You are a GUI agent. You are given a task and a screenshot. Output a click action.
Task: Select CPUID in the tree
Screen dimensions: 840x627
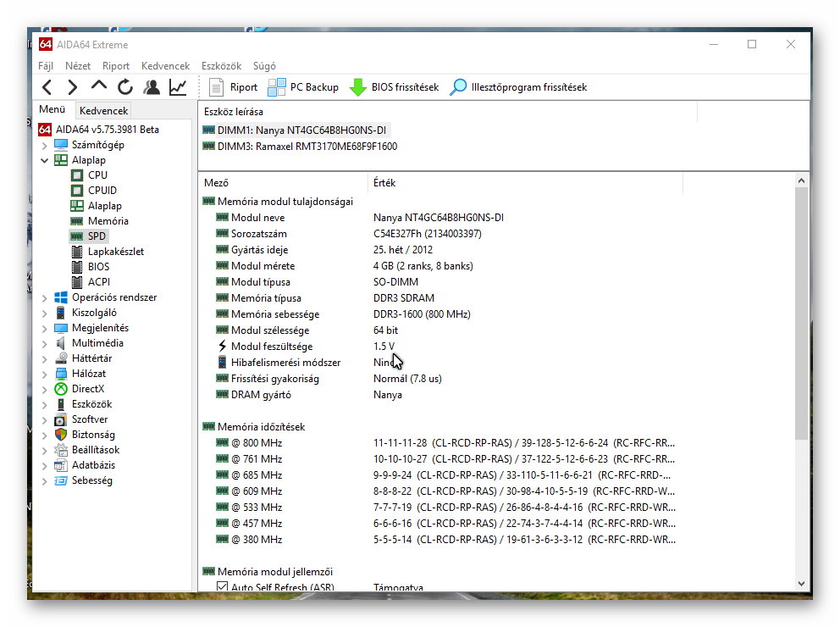tap(102, 191)
